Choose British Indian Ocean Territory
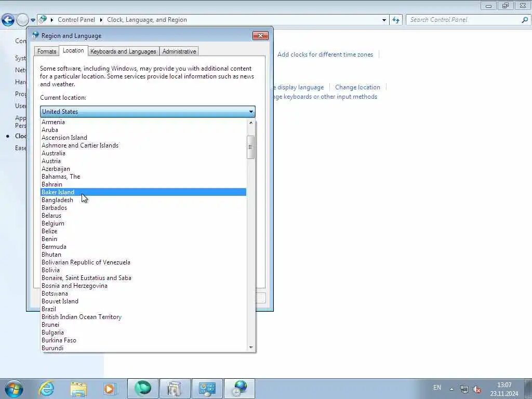 click(143, 317)
